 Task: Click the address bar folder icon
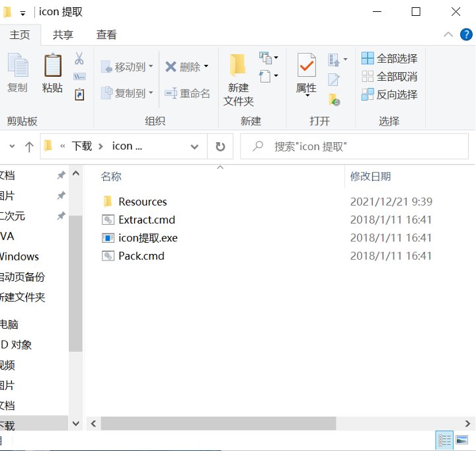coord(48,146)
